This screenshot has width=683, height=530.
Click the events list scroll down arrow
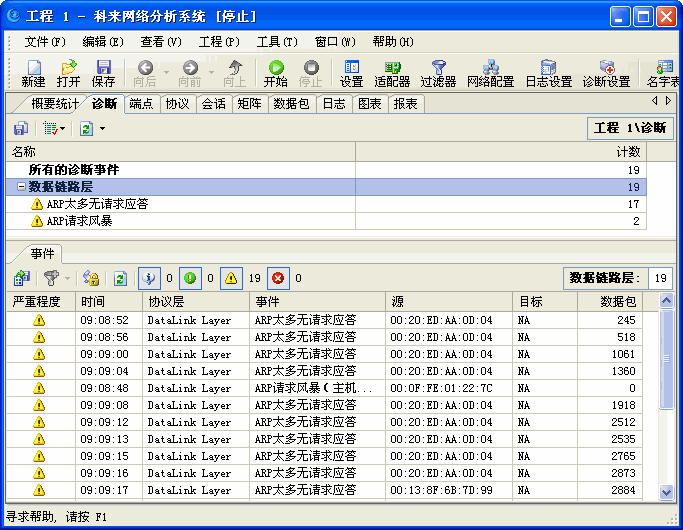[x=666, y=492]
